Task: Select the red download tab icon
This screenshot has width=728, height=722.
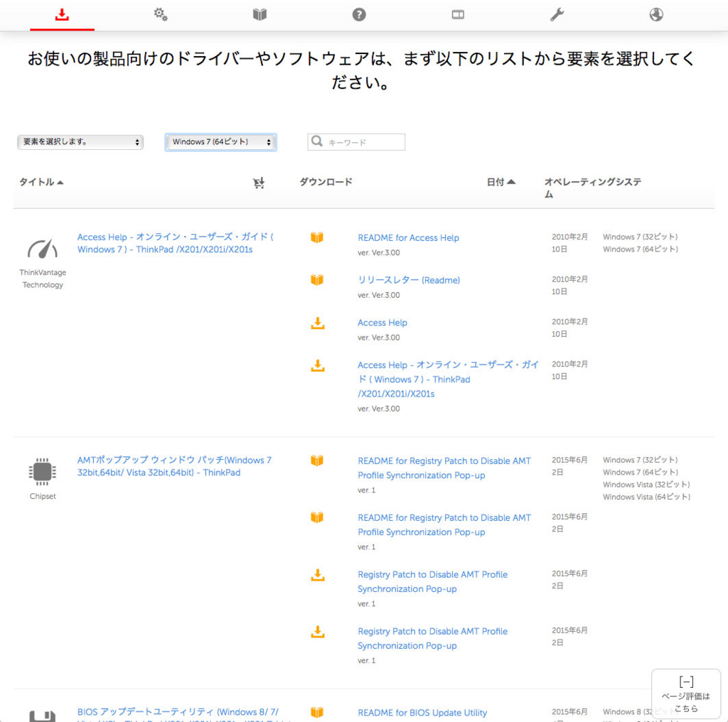Action: pos(62,14)
